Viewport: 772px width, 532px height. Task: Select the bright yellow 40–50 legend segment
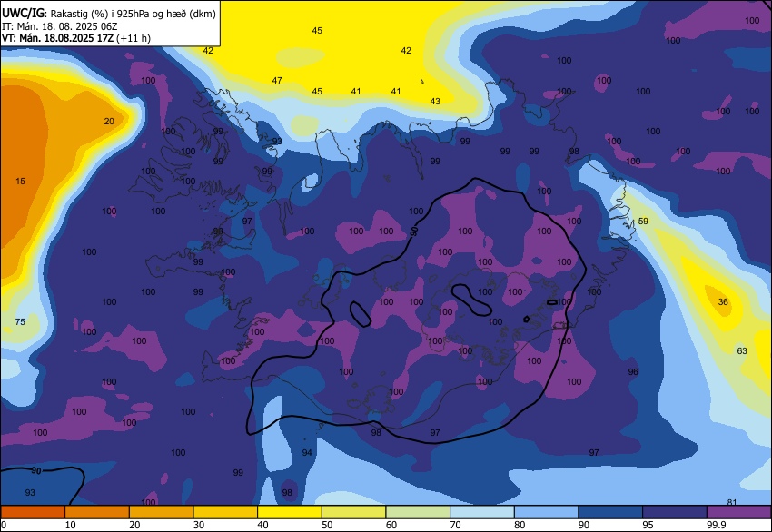click(x=290, y=512)
